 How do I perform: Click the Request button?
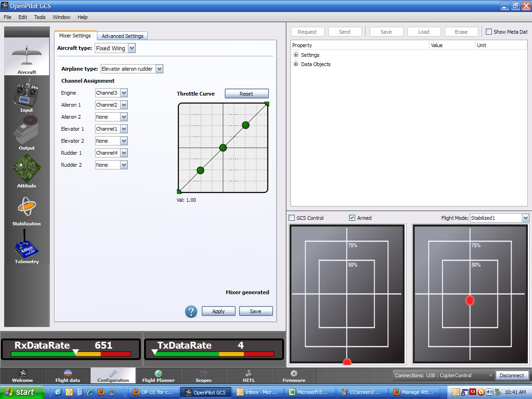coord(308,32)
